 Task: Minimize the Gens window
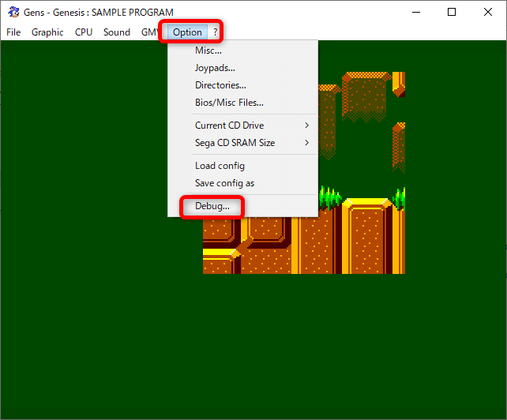pos(416,13)
